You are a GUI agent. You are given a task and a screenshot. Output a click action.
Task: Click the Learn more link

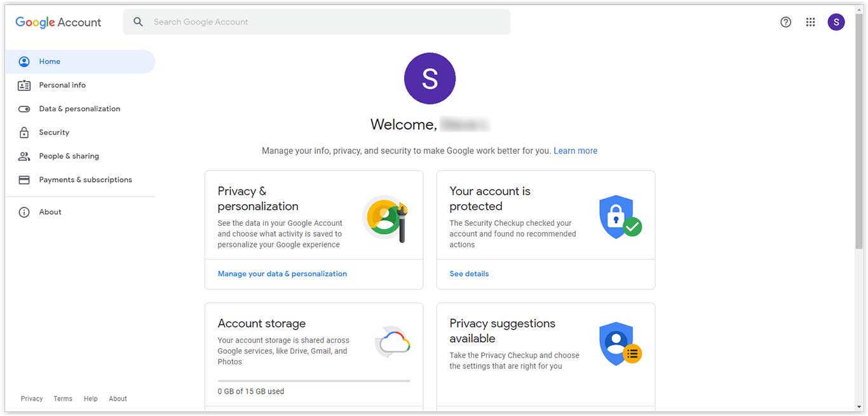pyautogui.click(x=575, y=151)
